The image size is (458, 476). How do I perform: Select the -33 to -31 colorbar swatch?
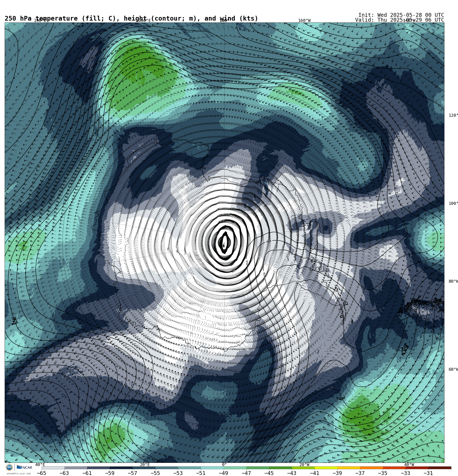(417, 468)
